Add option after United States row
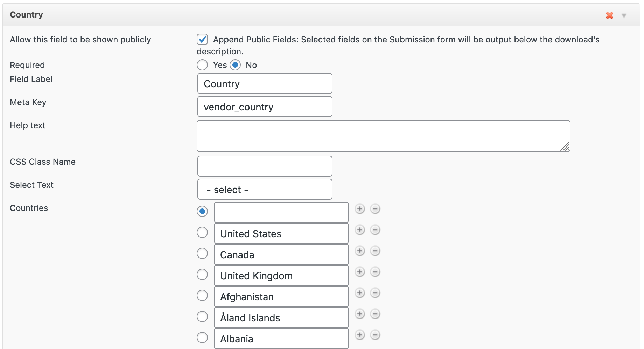Image resolution: width=644 pixels, height=349 pixels. 359,230
